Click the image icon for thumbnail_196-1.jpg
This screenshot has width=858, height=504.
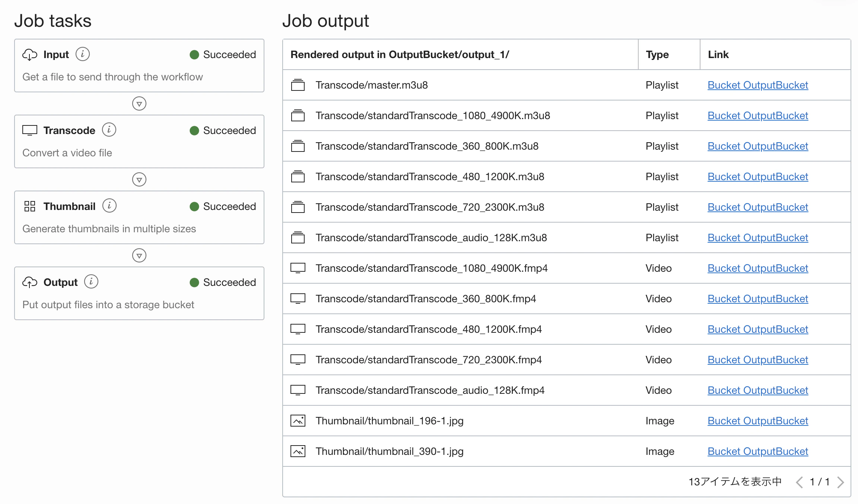pos(298,421)
